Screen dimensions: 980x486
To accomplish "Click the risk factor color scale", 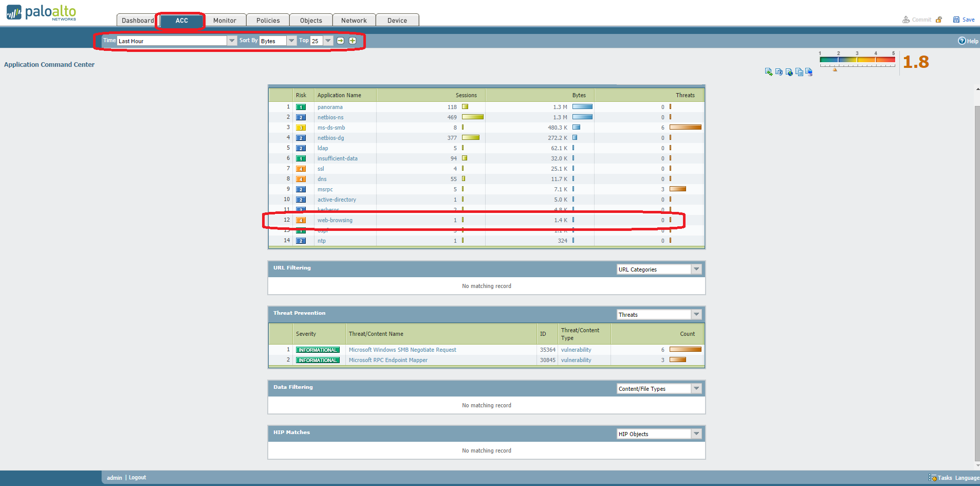I will click(857, 60).
